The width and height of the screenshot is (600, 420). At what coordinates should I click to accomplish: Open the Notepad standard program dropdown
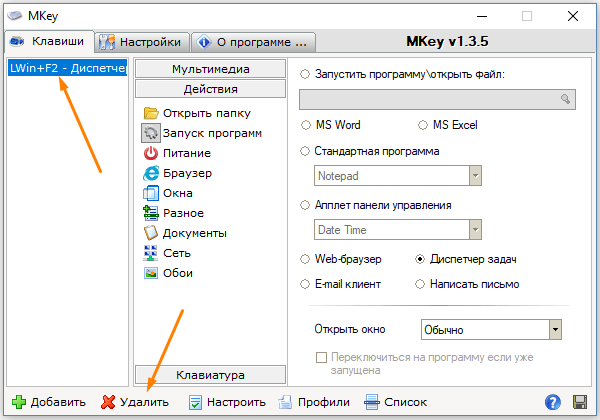tap(475, 176)
